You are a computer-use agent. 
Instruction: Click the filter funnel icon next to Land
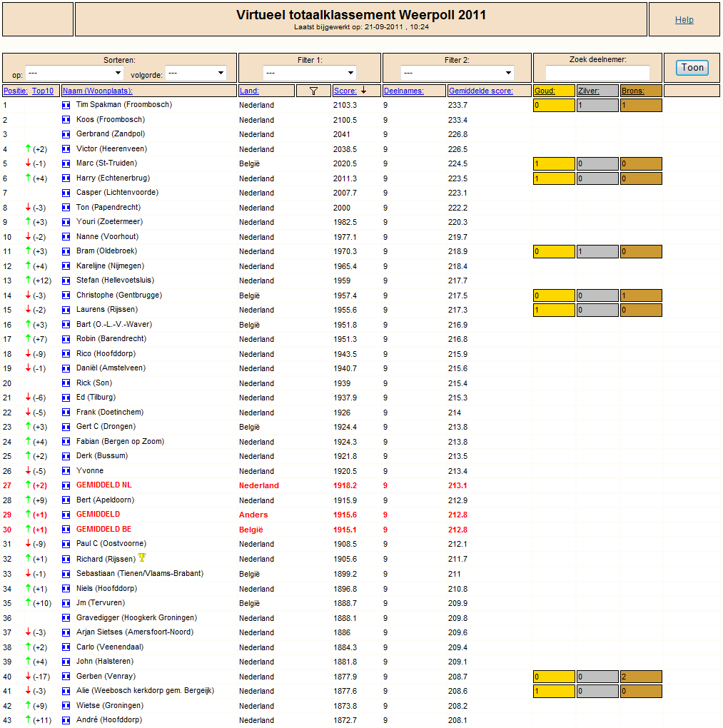[x=313, y=91]
